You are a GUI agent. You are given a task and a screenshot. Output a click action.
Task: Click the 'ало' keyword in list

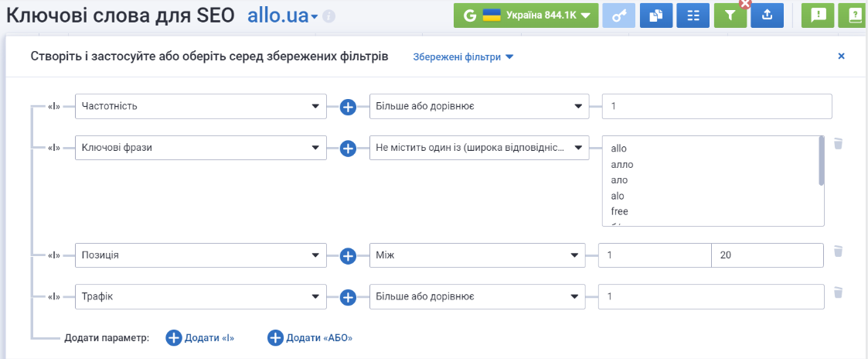619,180
